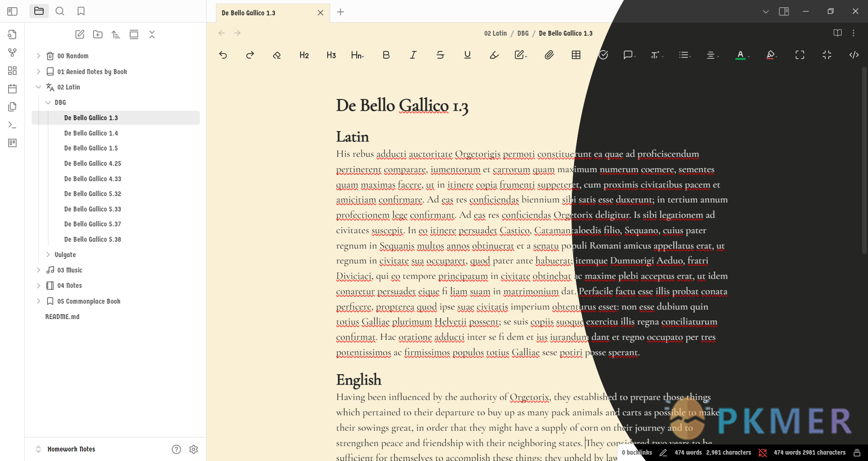Undo the last edit
Screen dimensions: 868x461
(x=223, y=55)
